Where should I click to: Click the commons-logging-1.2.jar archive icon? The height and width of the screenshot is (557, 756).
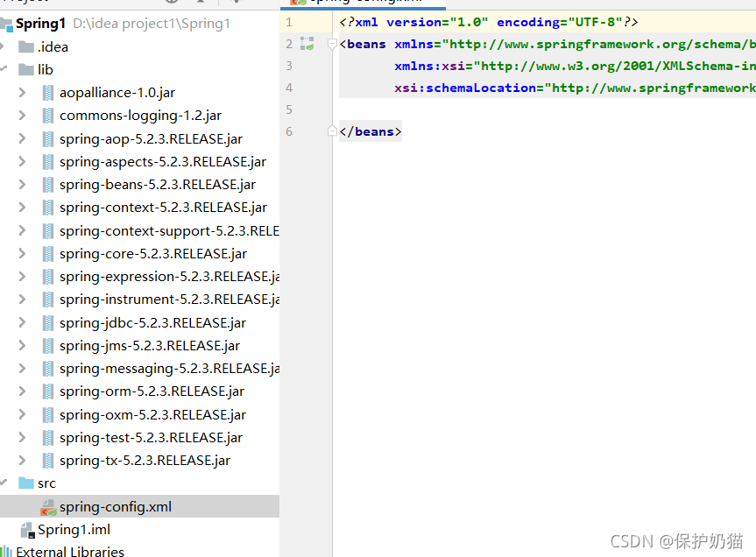(47, 115)
